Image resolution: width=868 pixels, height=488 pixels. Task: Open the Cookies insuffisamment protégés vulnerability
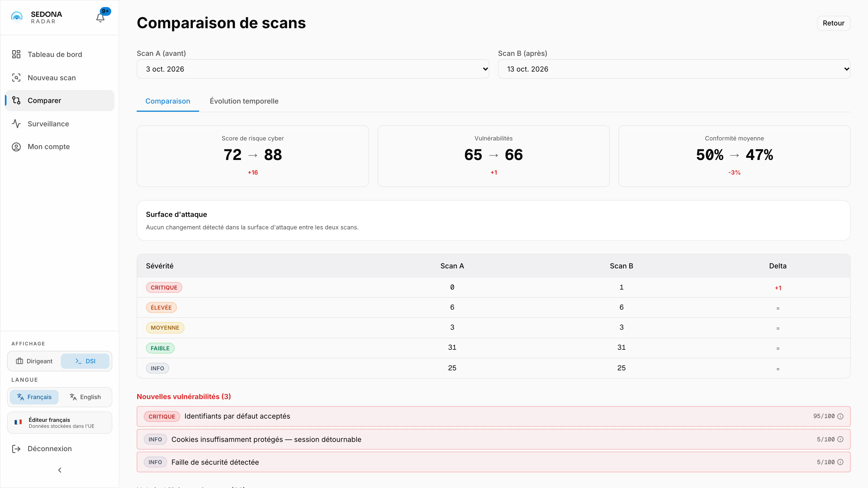493,439
